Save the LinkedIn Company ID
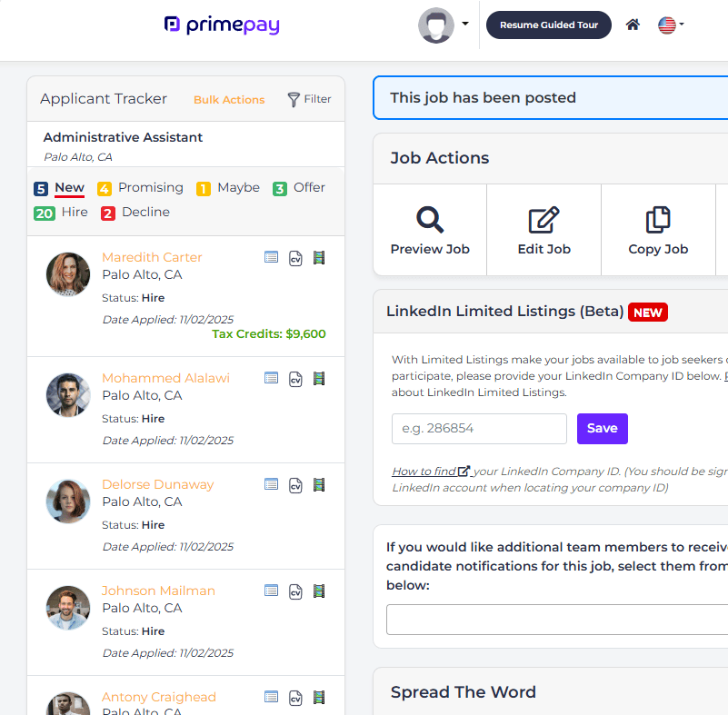The width and height of the screenshot is (728, 715). 602,428
